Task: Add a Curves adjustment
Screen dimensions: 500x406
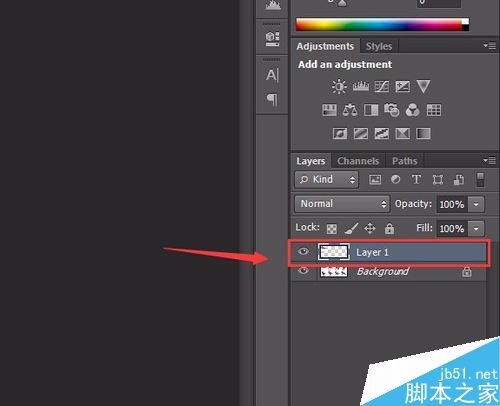Action: (382, 87)
